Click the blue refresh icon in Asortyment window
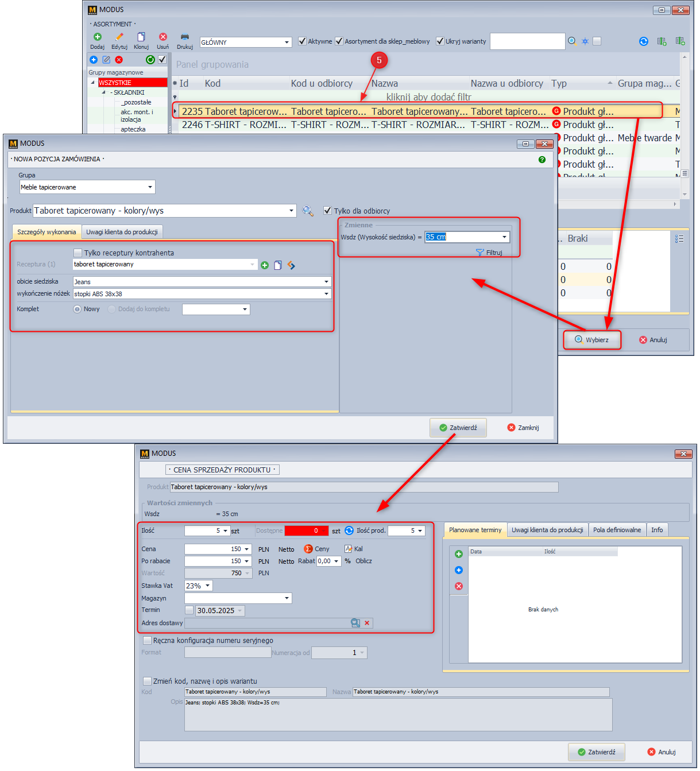 click(x=644, y=41)
